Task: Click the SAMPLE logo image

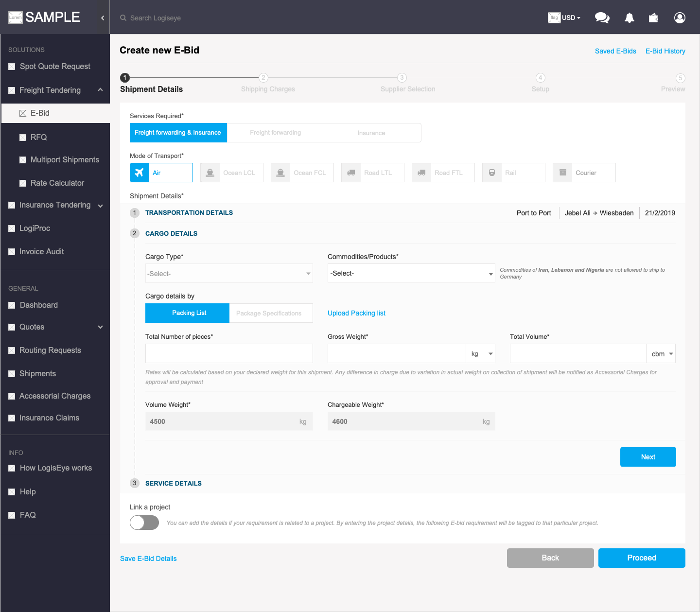Action: (16, 17)
